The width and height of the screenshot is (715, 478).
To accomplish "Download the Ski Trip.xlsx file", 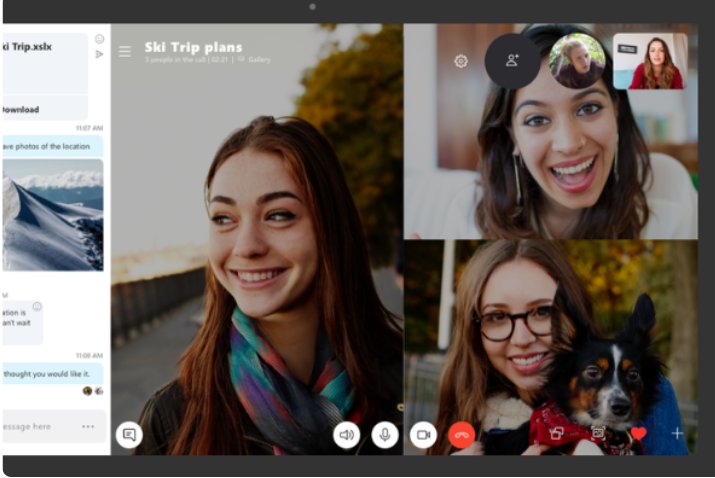I will [21, 110].
